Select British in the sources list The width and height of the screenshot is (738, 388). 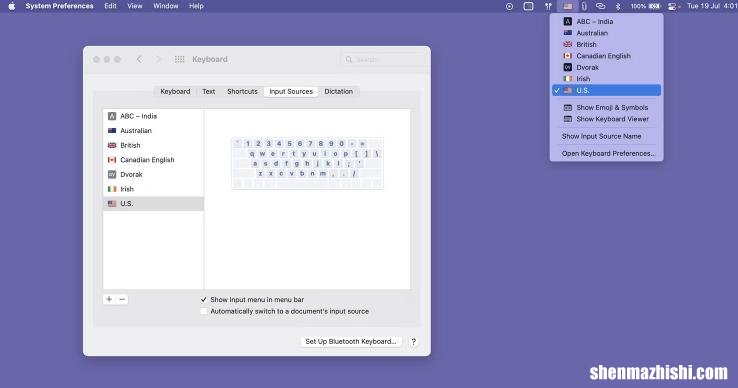pyautogui.click(x=153, y=145)
